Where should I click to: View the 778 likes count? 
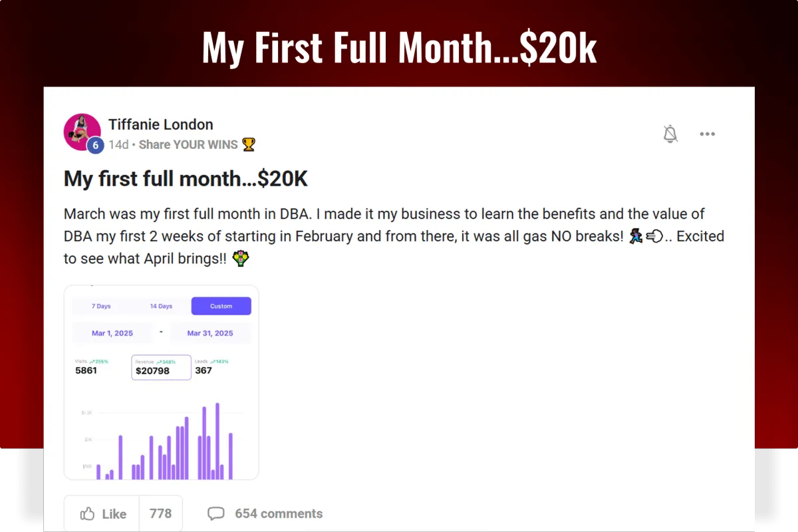[160, 513]
